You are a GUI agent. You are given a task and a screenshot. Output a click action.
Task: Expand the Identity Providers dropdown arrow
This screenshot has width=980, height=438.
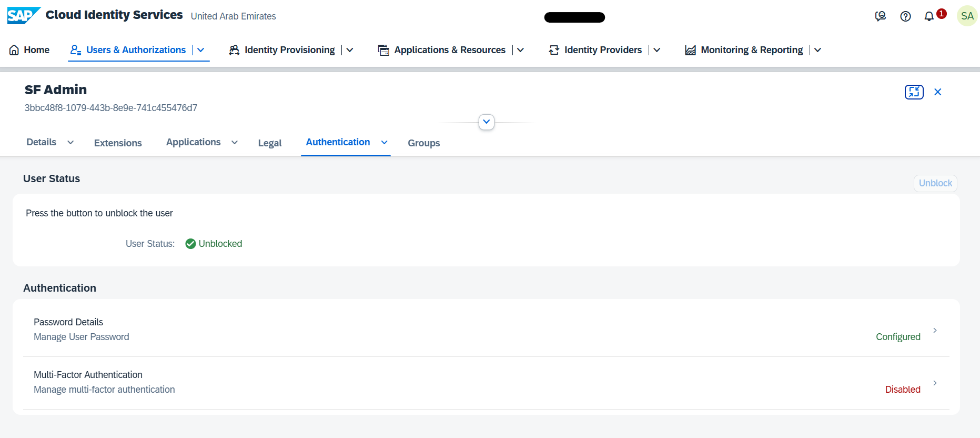tap(656, 50)
